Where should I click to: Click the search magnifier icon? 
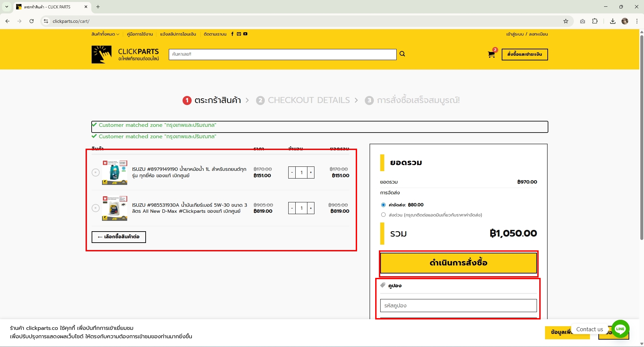coord(402,54)
